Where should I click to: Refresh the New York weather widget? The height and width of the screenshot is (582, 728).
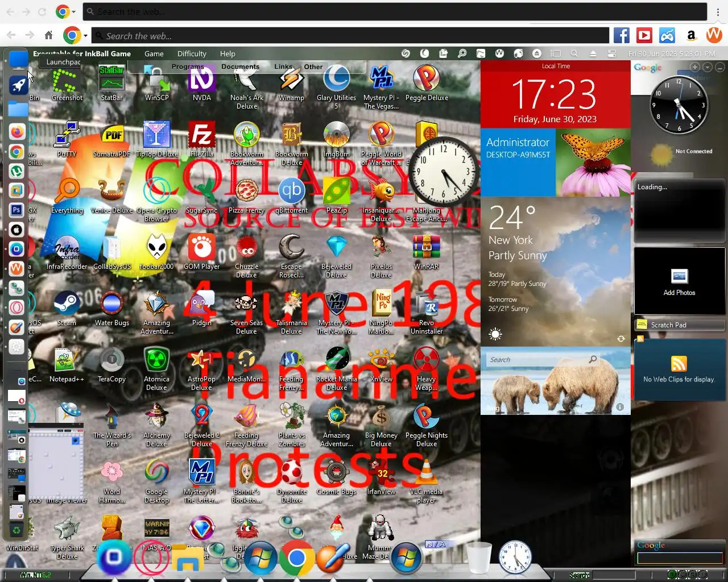point(621,339)
